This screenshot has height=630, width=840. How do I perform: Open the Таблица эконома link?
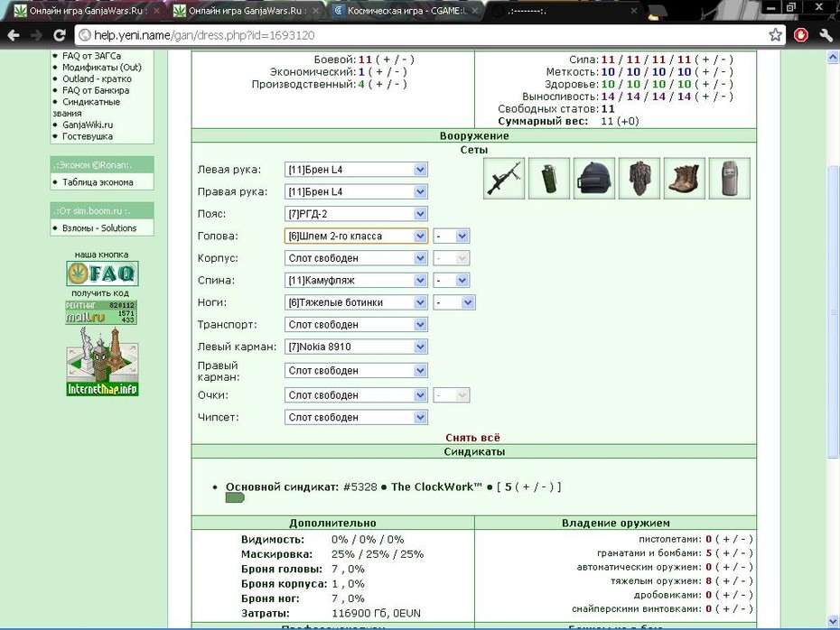(x=98, y=182)
